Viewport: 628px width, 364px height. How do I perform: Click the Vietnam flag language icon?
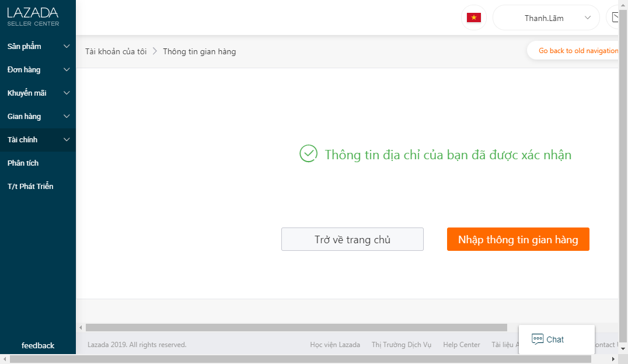tap(473, 17)
